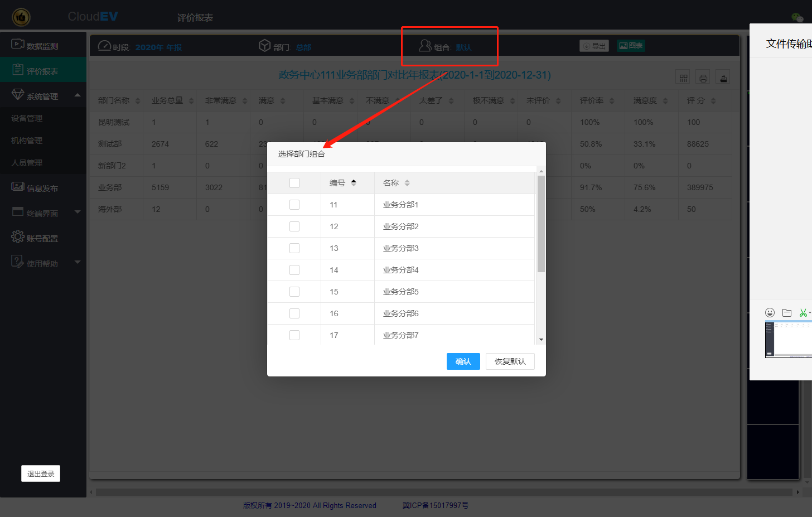
Task: Toggle the select-all checkbox in header
Action: point(294,183)
